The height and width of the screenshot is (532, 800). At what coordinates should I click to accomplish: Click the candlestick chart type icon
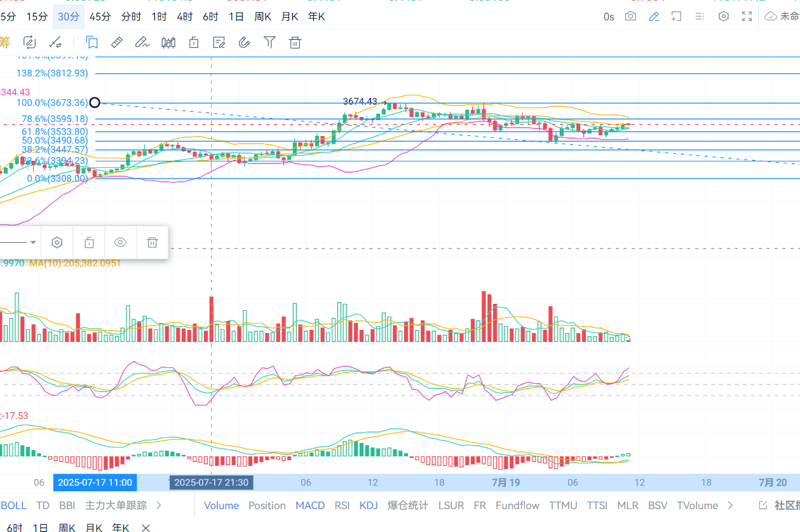(168, 43)
